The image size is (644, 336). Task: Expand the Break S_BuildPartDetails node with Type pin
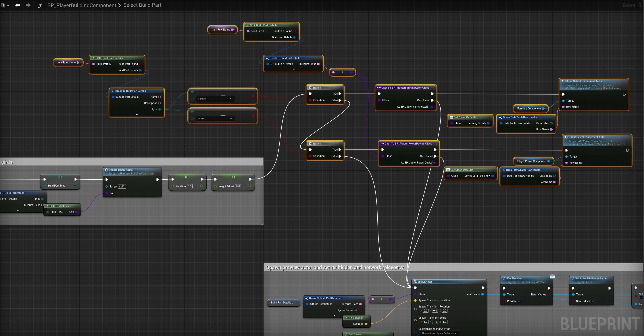tap(137, 115)
